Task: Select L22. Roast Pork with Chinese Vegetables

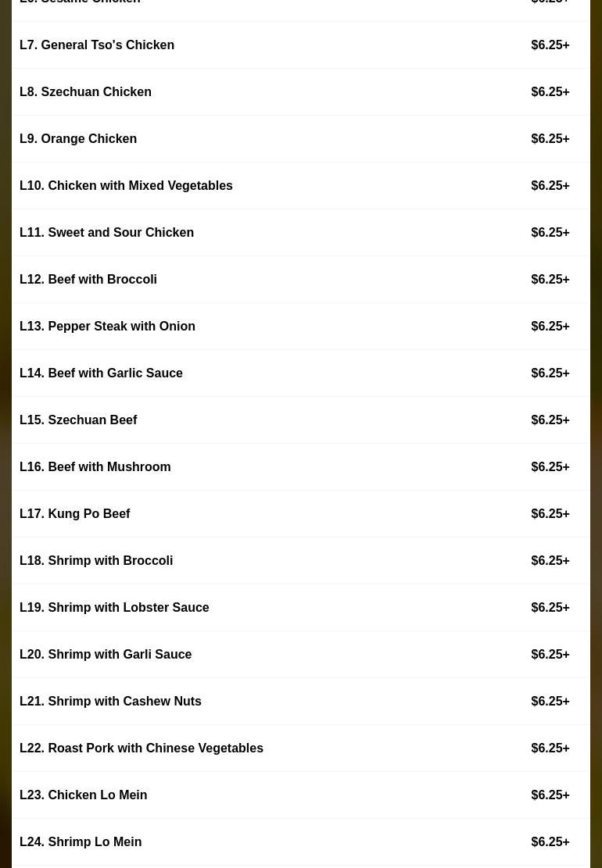Action: click(x=142, y=748)
